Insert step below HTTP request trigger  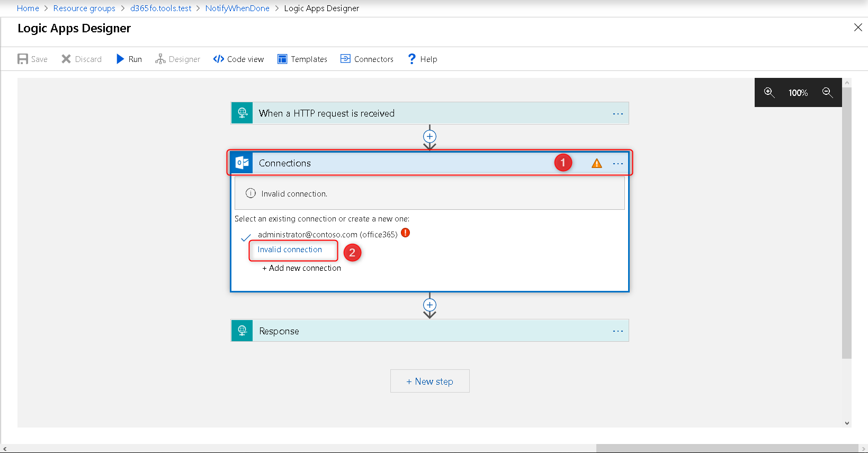tap(429, 136)
